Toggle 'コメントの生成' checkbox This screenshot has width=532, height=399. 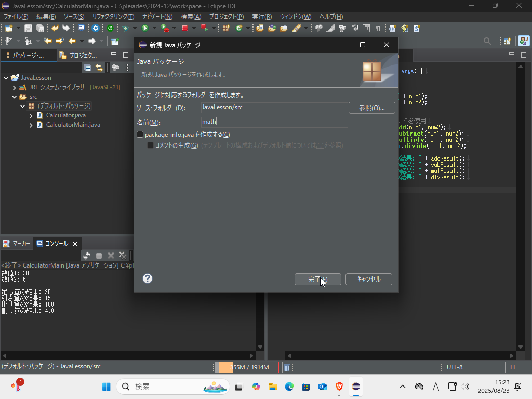click(150, 145)
